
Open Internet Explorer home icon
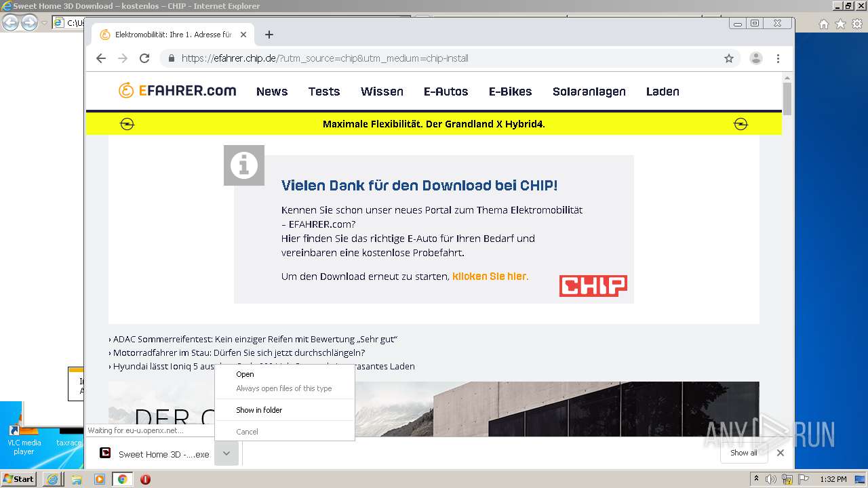pos(823,24)
